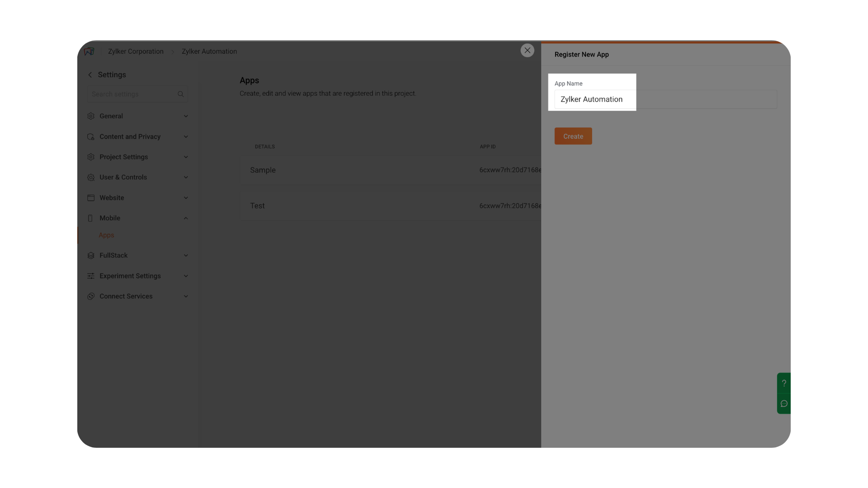Screen dimensions: 868x488
Task: Select Apps under Mobile
Action: coord(106,235)
